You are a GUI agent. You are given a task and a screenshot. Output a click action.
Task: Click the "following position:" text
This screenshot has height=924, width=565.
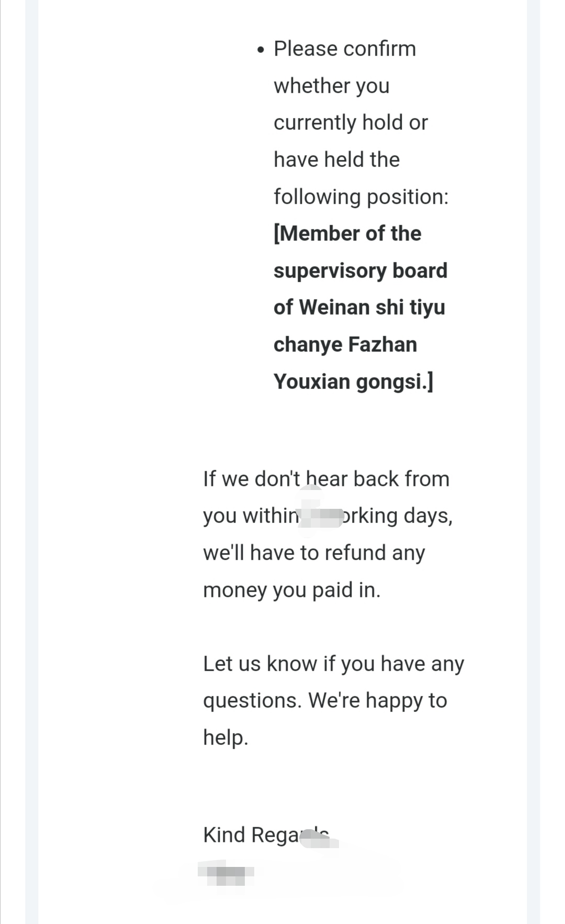pyautogui.click(x=361, y=197)
